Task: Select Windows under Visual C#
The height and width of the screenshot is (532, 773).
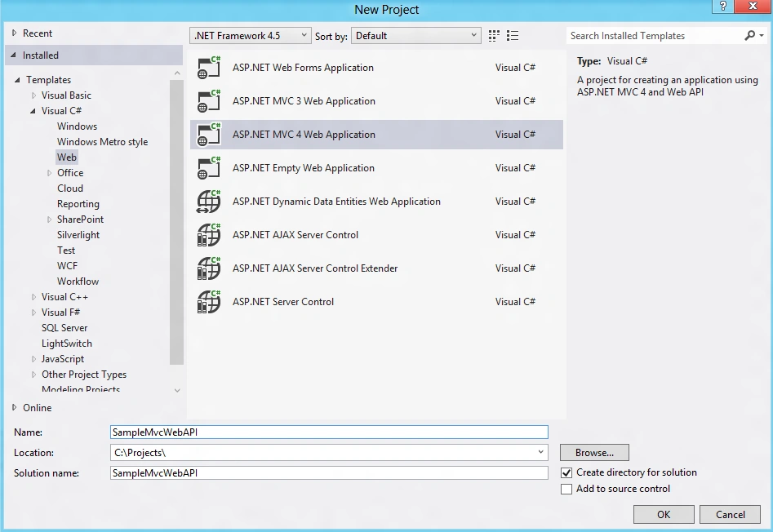Action: coord(77,126)
